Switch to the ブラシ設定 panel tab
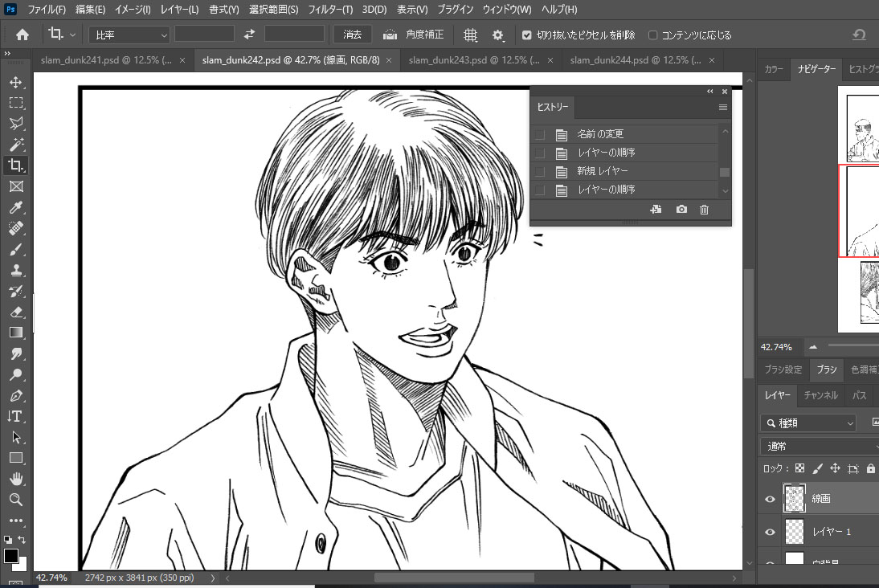 tap(783, 370)
